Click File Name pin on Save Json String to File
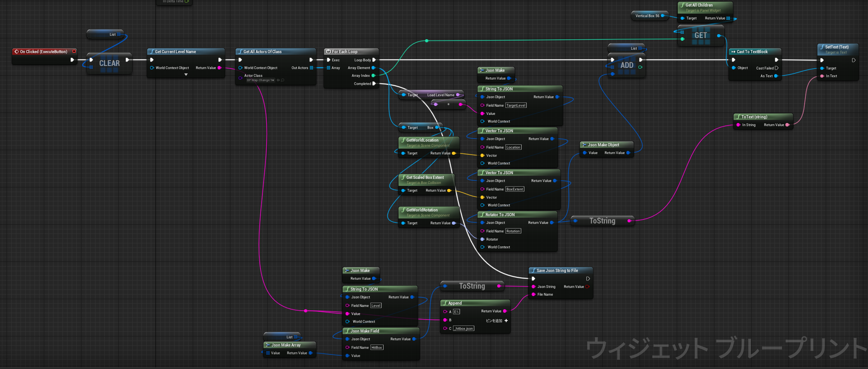Screen dimensions: 868x369 [534, 295]
